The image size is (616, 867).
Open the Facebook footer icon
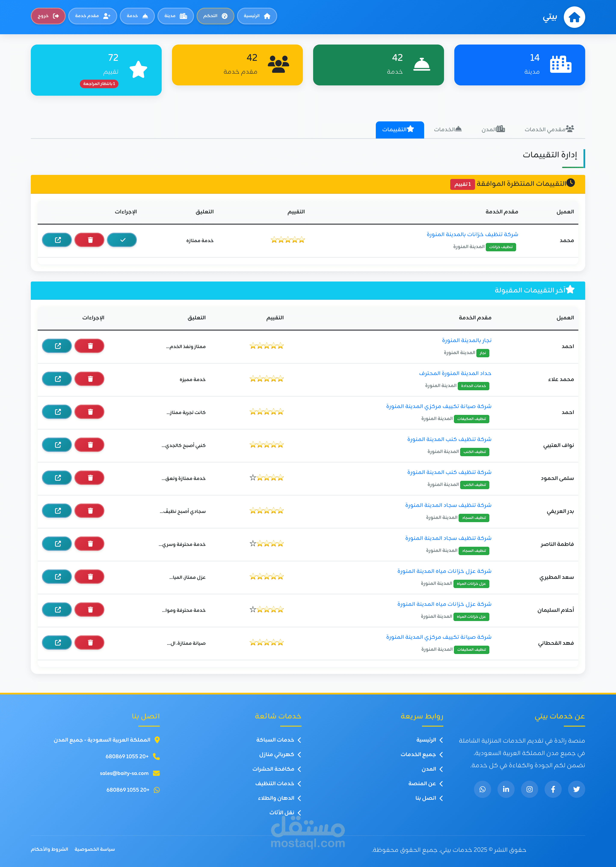(553, 789)
